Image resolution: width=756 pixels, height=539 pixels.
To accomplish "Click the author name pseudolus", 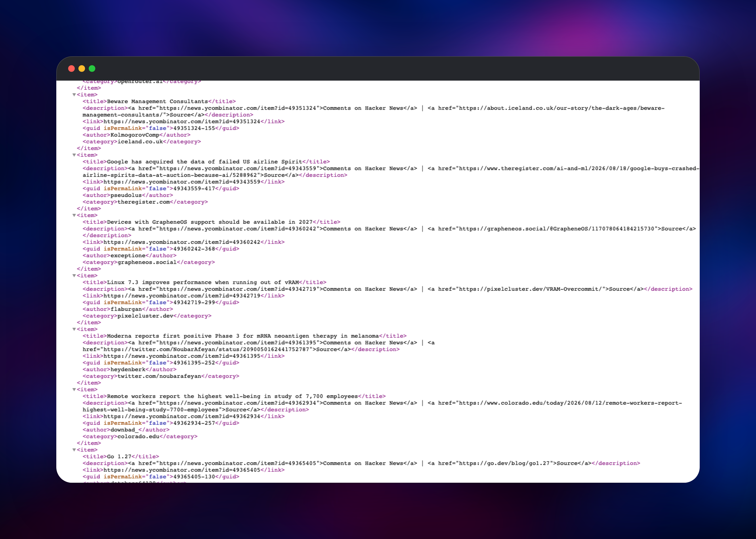I will click(x=126, y=195).
